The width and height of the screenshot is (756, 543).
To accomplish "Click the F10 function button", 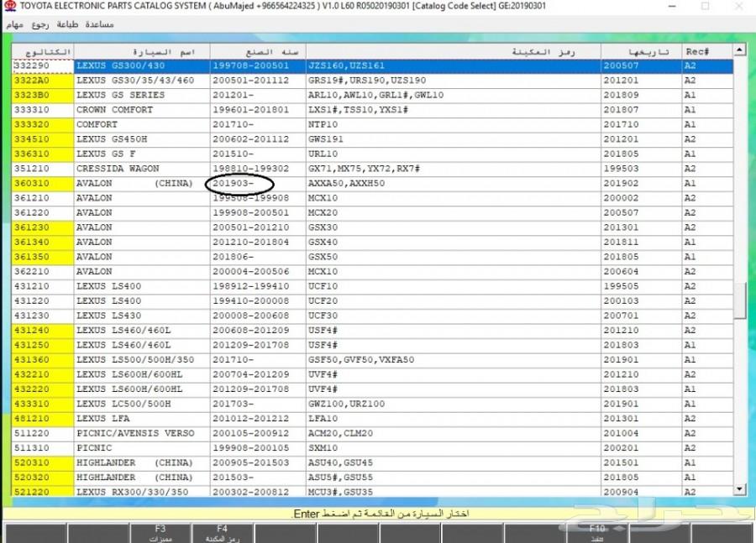I will 597,534.
